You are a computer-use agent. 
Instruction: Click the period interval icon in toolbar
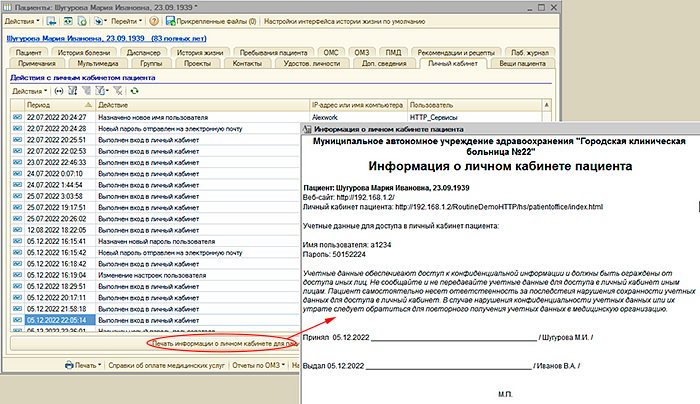click(58, 91)
